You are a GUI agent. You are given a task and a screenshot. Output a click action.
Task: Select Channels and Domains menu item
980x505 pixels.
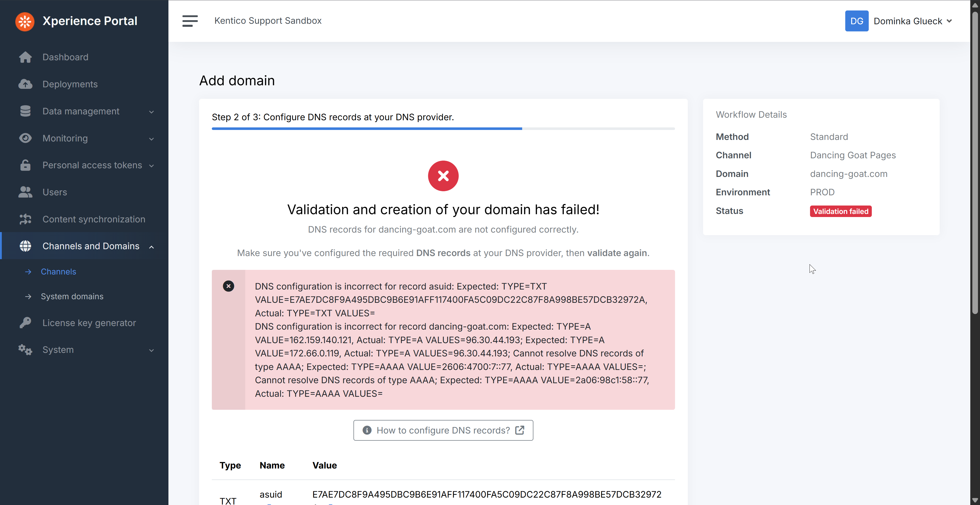point(84,246)
